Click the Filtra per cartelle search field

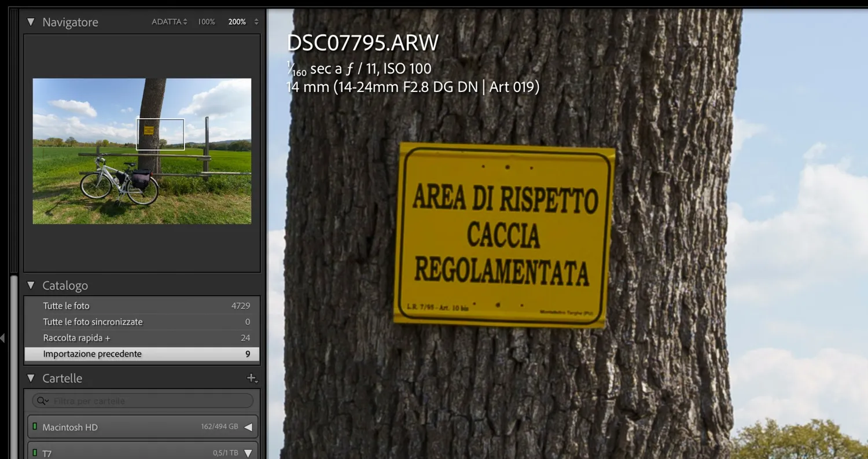coord(142,401)
